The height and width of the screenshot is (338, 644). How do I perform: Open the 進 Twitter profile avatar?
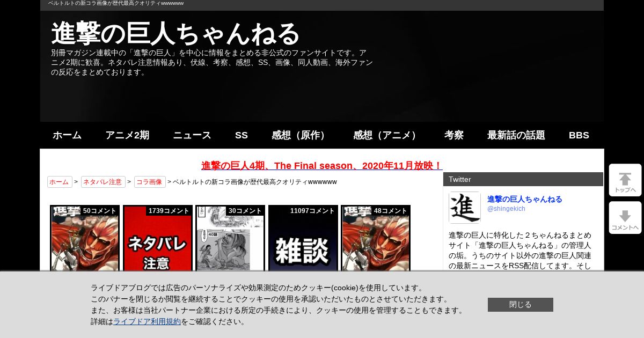pyautogui.click(x=465, y=207)
